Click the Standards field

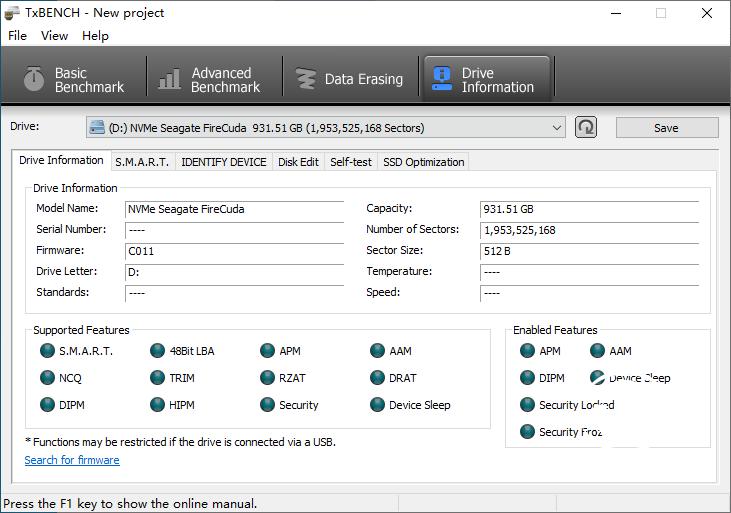click(x=234, y=293)
